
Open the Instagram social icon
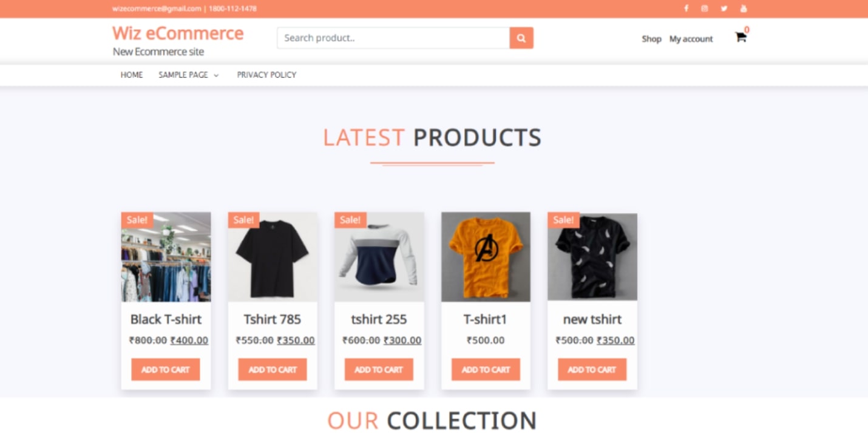tap(704, 9)
